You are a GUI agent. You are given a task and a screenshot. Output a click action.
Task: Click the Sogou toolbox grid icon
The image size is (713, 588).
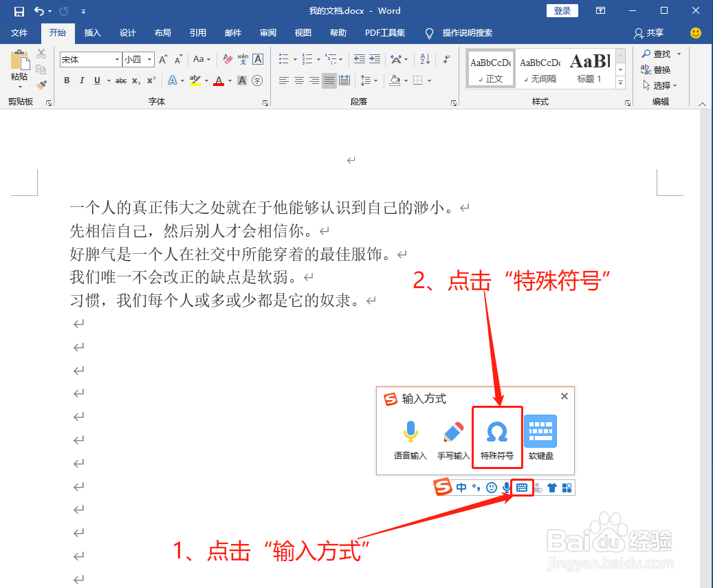pos(567,488)
